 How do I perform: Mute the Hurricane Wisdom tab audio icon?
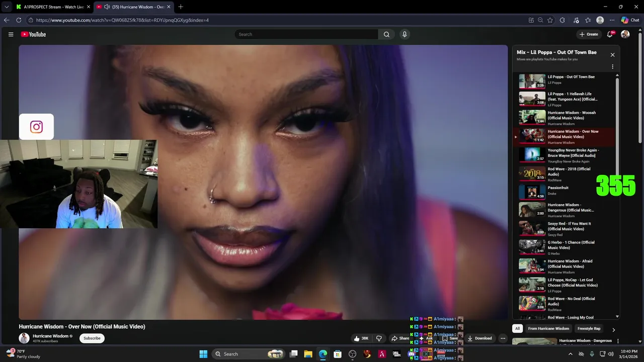coord(107,7)
